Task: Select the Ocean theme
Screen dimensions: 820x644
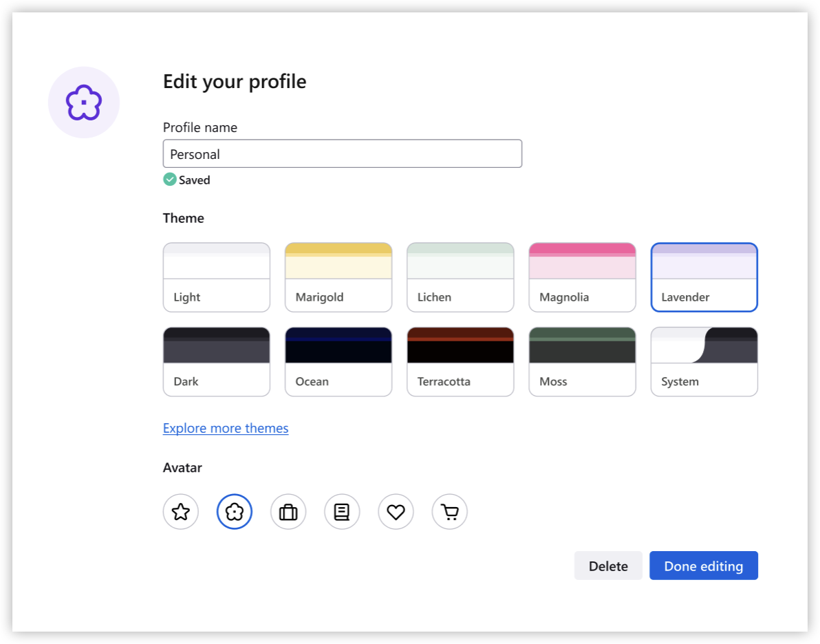Action: [x=338, y=361]
